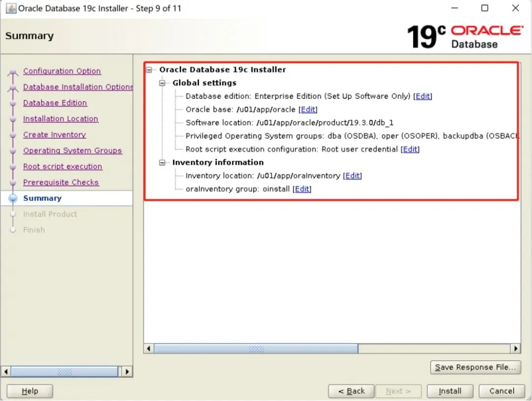
Task: Click the summary pane horizontal scrollbar thumb
Action: [x=256, y=348]
